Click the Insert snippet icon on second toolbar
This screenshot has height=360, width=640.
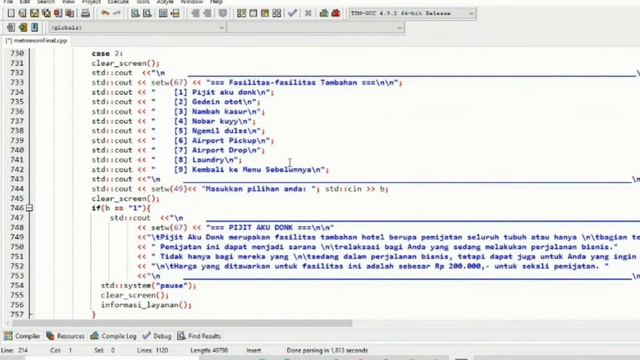tap(11, 27)
